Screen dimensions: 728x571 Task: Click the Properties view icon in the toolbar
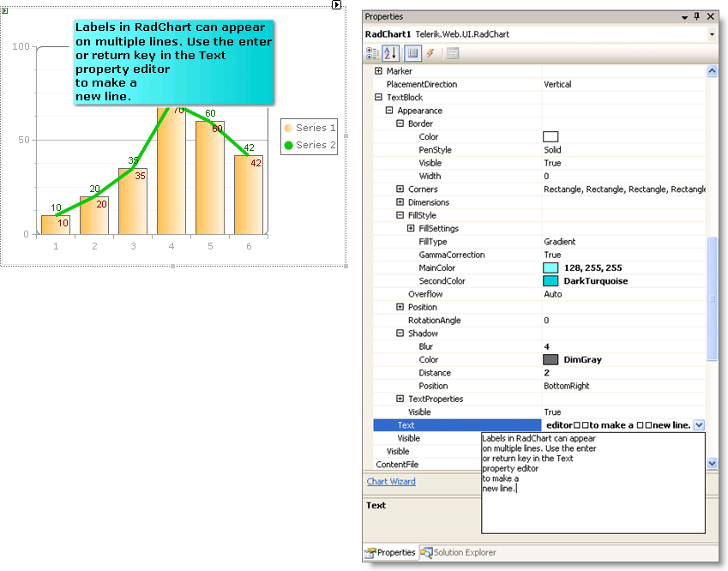(x=412, y=53)
